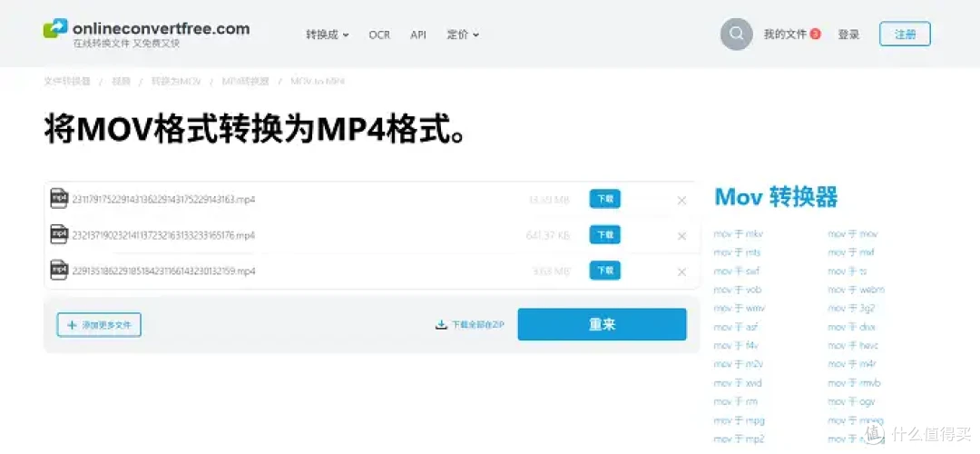The image size is (980, 454).
Task: Click the 641.37 KB file size
Action: tap(547, 236)
